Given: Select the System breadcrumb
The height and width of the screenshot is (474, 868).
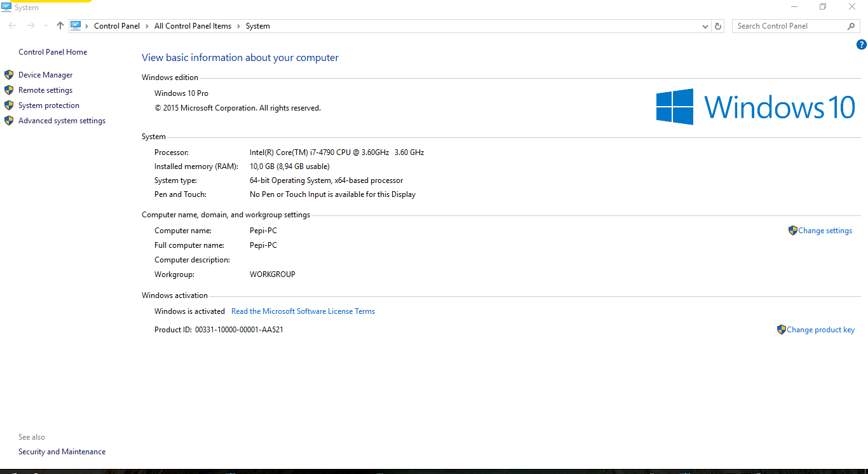Looking at the screenshot, I should tap(257, 26).
